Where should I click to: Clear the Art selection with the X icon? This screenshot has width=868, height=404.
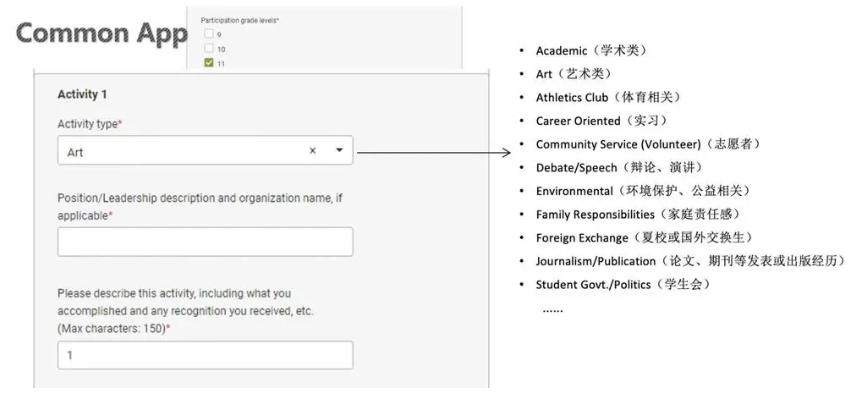[x=312, y=151]
